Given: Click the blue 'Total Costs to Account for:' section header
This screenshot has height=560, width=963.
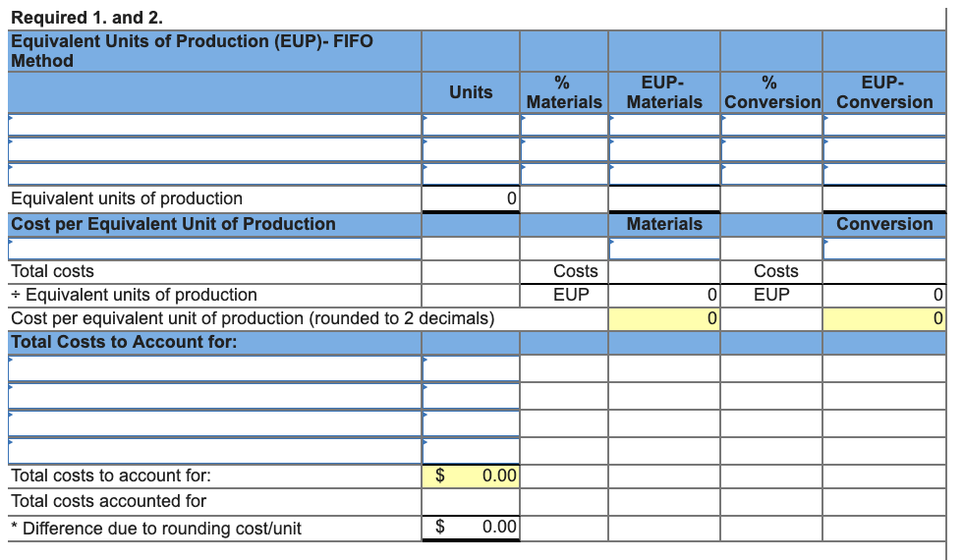Looking at the screenshot, I should point(124,342).
